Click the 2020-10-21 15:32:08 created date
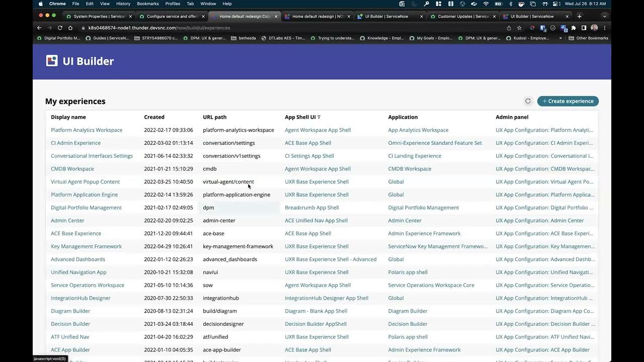 click(x=169, y=272)
